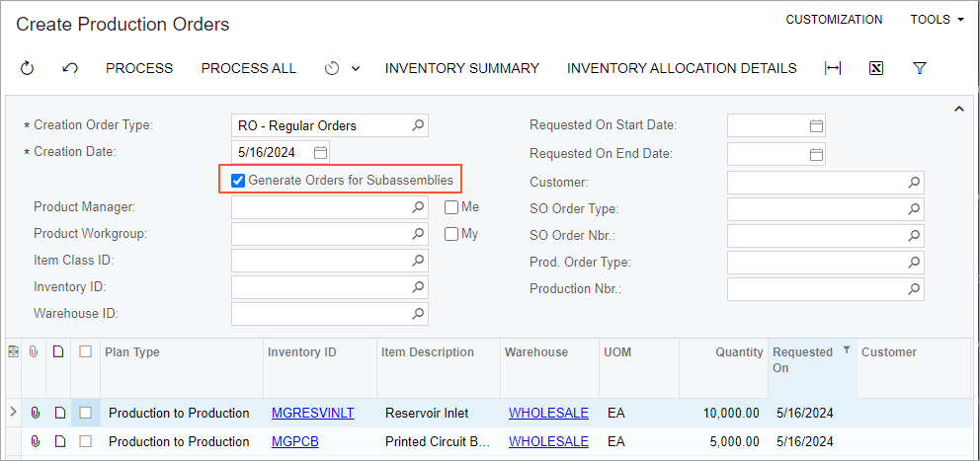Click the Process All button
Screen dimensions: 980x461
(248, 68)
